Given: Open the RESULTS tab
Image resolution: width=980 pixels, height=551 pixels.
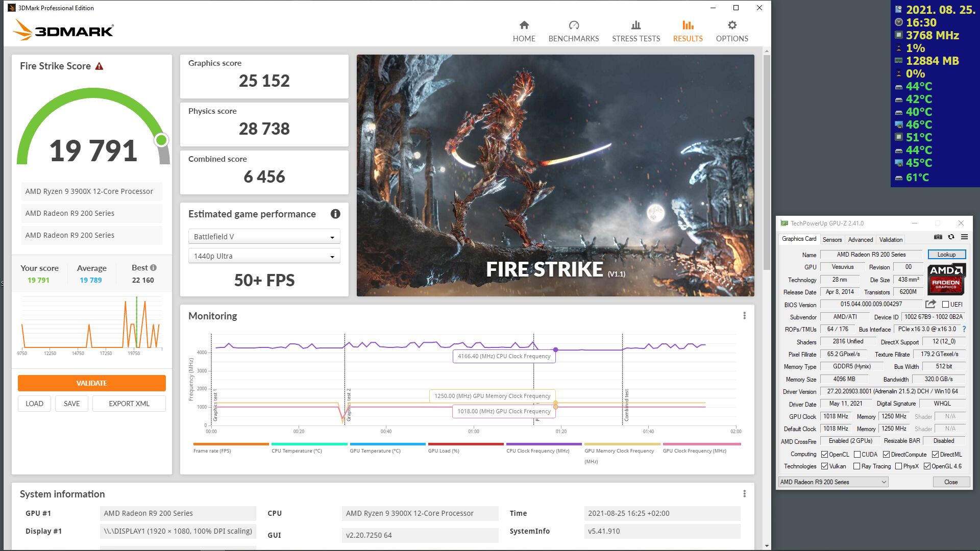Looking at the screenshot, I should tap(688, 31).
